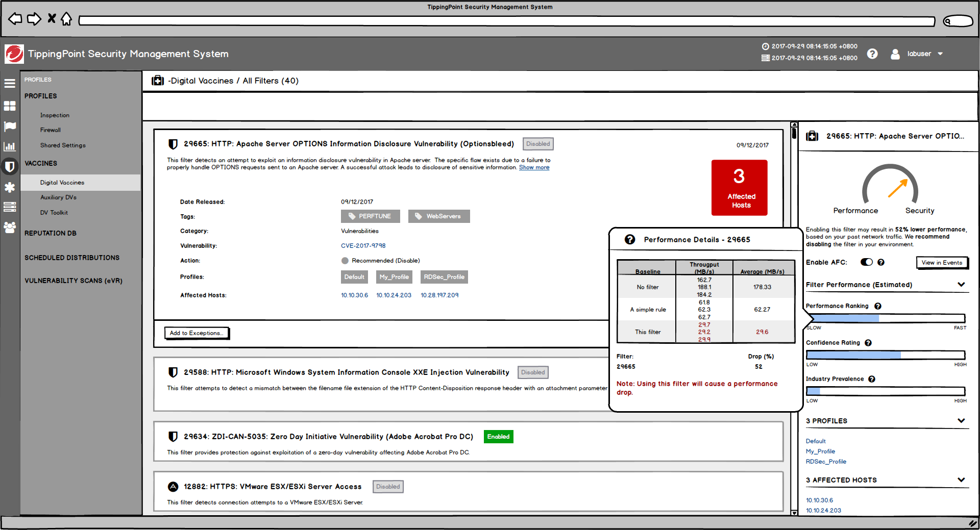Click the round icon of filter 12882

[x=173, y=487]
